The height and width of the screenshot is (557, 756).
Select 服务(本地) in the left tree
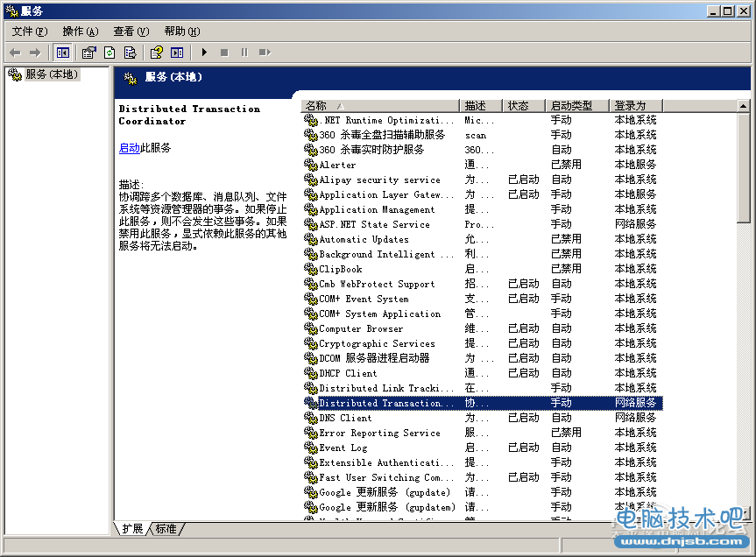(x=51, y=74)
